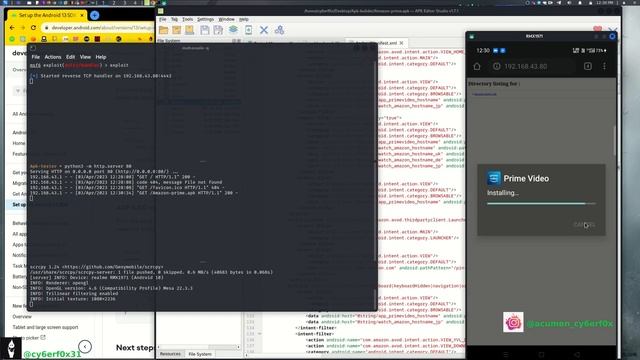Click the share-nodes icon in APK Editor toolbar

(279, 30)
